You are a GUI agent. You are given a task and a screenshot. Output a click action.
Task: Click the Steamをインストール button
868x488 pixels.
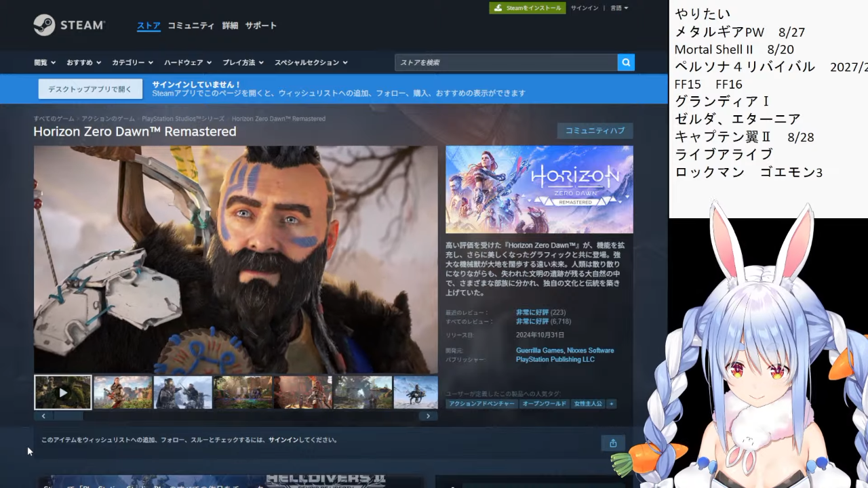click(x=528, y=8)
